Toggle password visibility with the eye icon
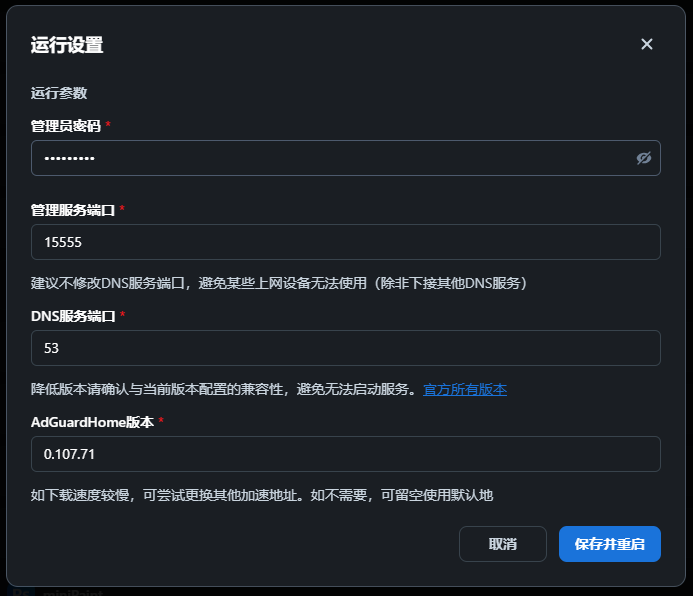The height and width of the screenshot is (596, 693). [644, 158]
